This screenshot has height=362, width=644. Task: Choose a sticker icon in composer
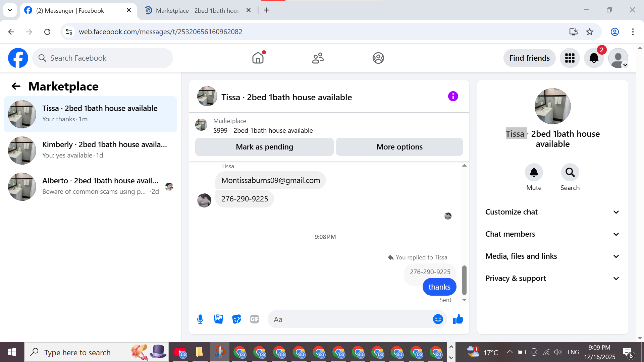(x=236, y=319)
